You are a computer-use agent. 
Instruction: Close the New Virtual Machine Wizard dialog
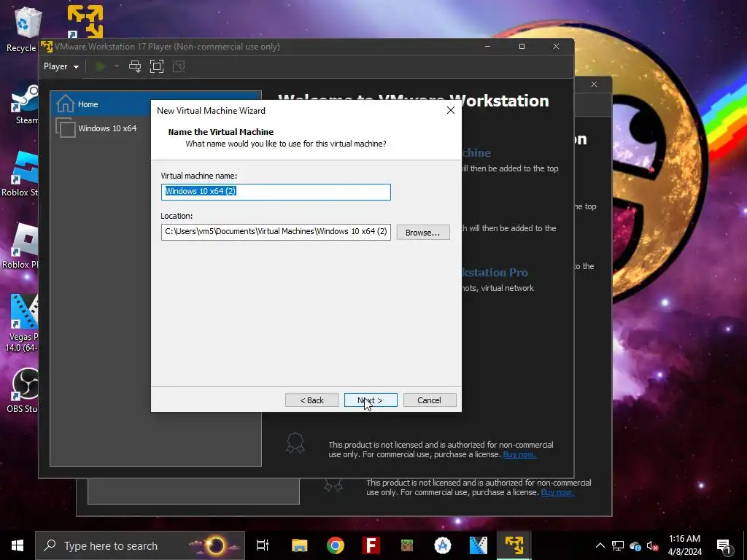[x=451, y=111]
